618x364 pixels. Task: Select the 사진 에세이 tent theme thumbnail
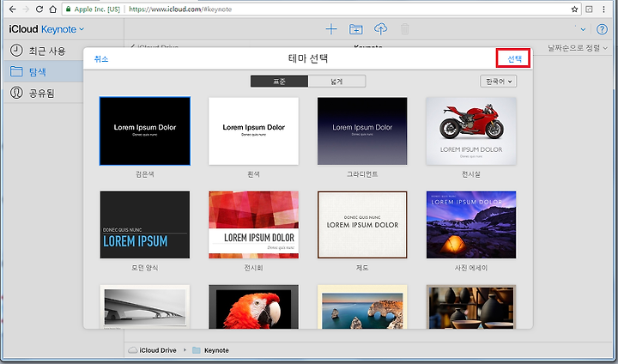(471, 225)
